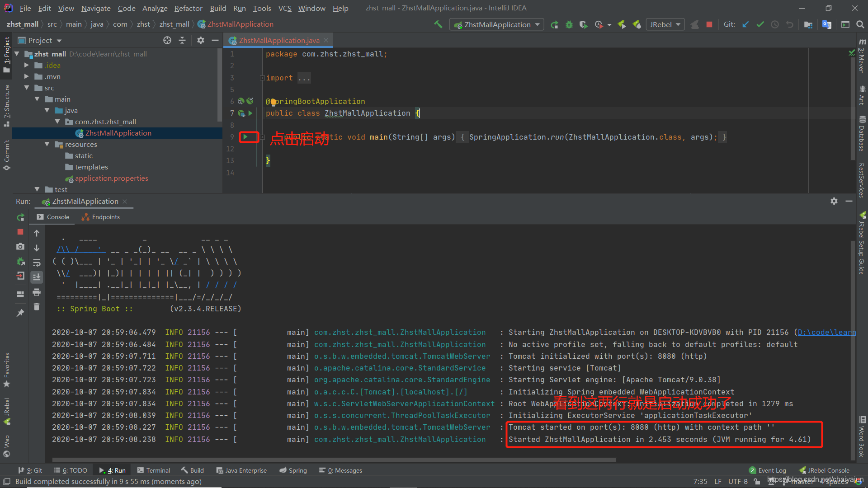Screen dimensions: 868x488
Task: Toggle the Database tool window stripe
Action: 862,133
